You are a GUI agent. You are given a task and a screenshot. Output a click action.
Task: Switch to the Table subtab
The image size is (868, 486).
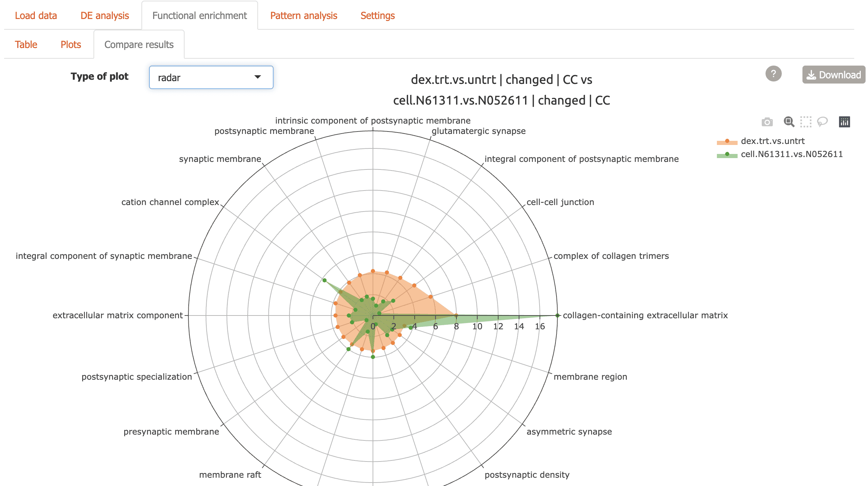[x=26, y=45]
